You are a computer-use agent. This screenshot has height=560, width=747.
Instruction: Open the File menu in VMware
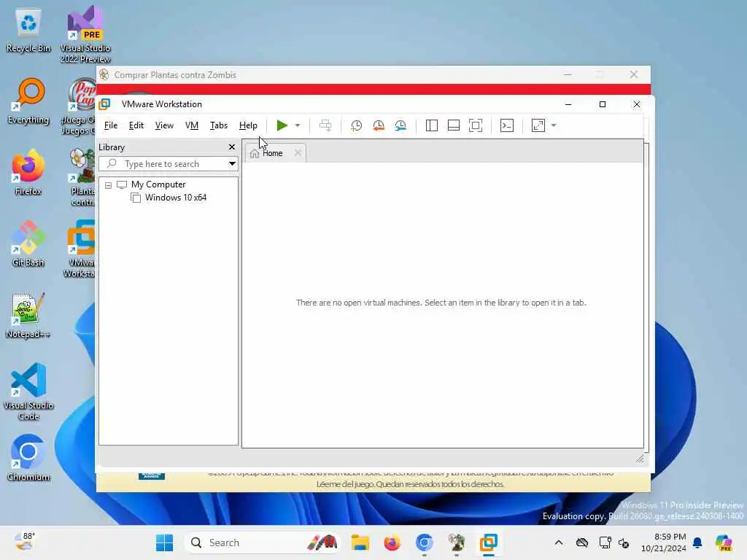[x=111, y=125]
